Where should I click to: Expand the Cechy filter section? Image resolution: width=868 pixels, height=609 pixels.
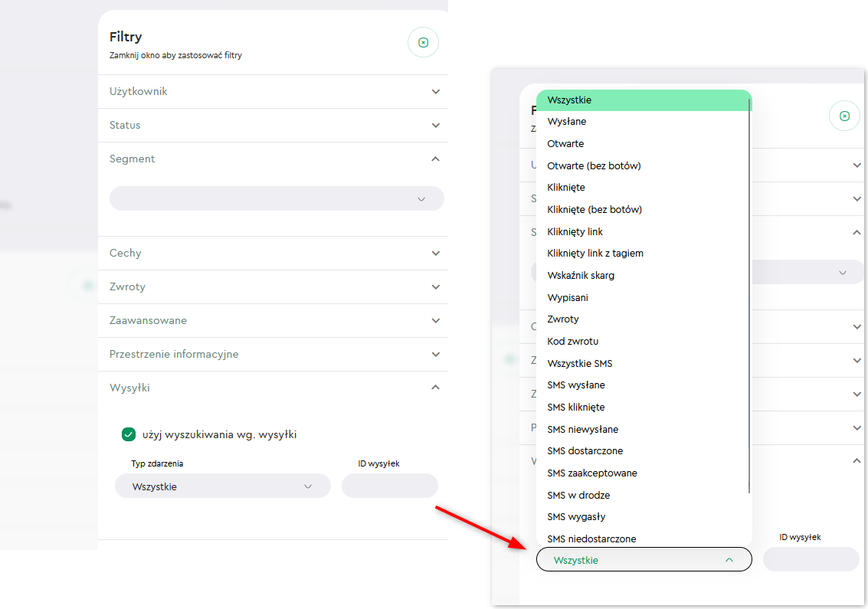point(274,253)
